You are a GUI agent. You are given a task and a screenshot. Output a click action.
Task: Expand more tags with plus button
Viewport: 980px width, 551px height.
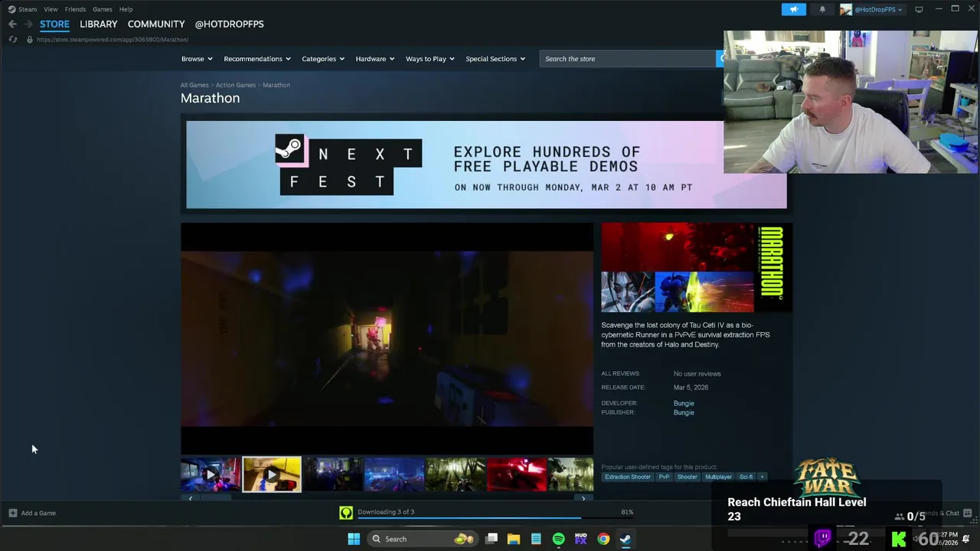tap(762, 477)
